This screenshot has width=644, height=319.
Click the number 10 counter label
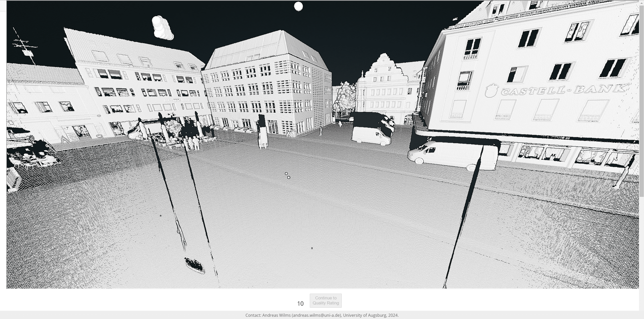point(300,304)
